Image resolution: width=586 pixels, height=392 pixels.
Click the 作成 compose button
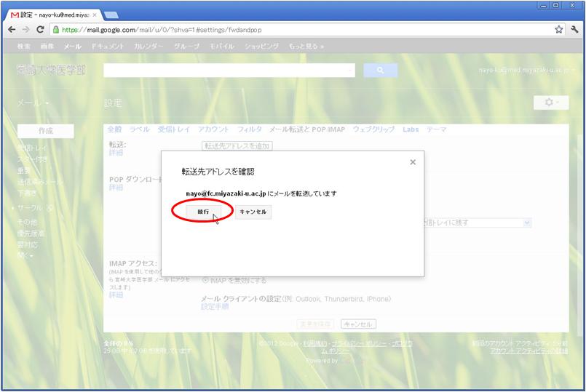click(45, 131)
